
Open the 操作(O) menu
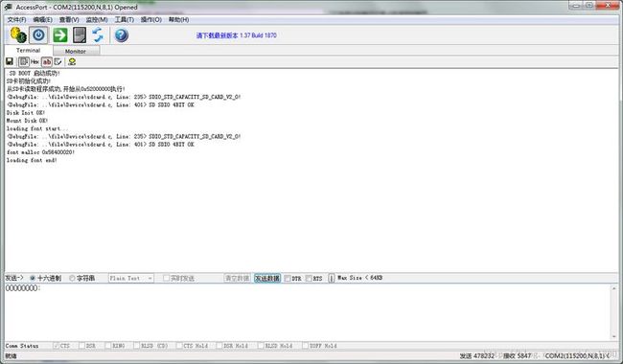click(x=151, y=19)
